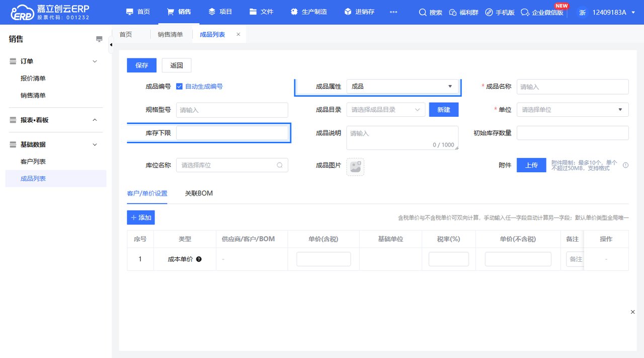Click the 库存下限 input field
Screen dimensions: 644x358
tap(232, 133)
